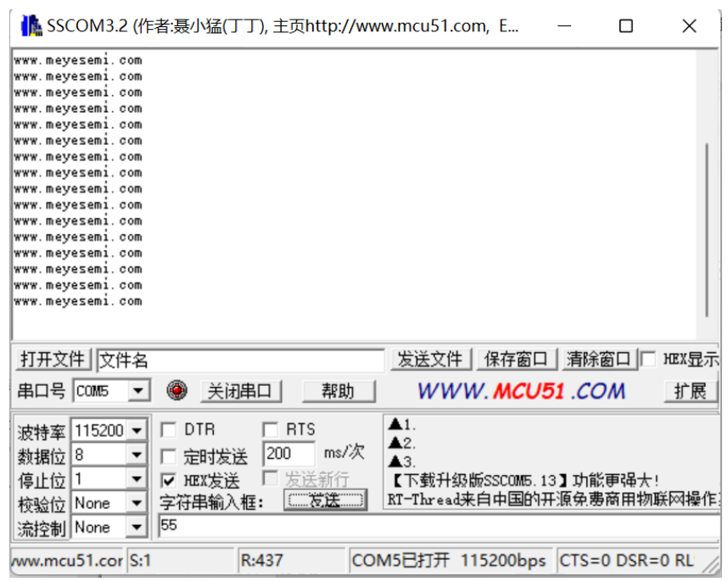Open the COM5 serial port dropdown
This screenshot has height=582, width=728.
point(139,391)
